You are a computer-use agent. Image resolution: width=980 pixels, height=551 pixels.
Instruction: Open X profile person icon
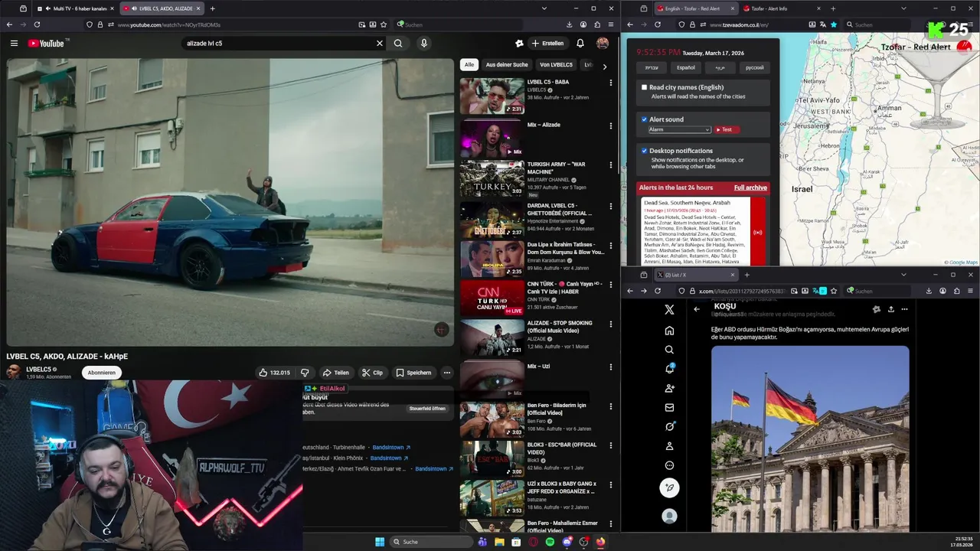(669, 446)
